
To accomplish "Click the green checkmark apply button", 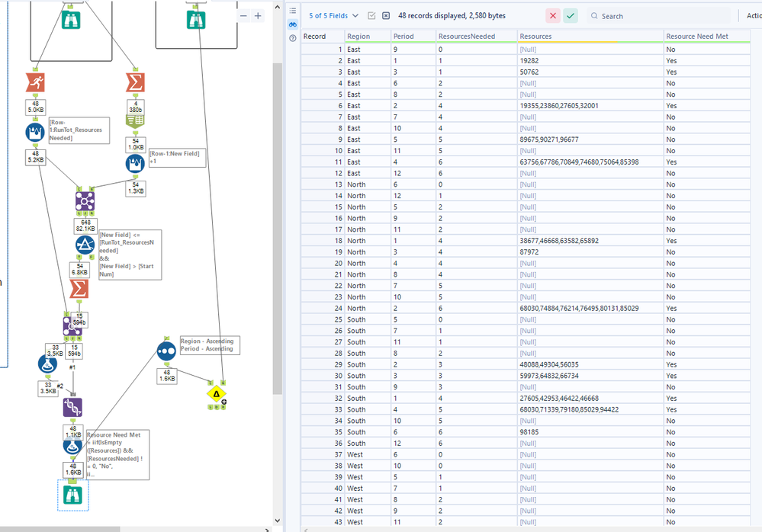I will click(571, 15).
